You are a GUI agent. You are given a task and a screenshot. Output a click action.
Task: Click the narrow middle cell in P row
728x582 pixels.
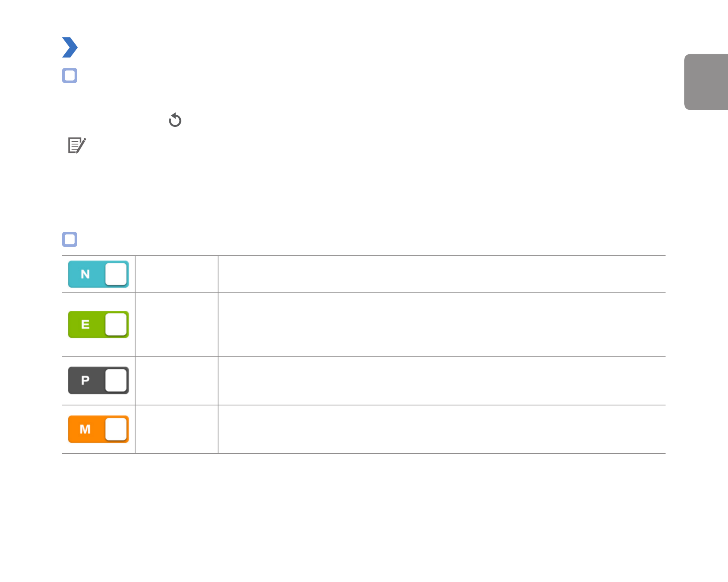[177, 380]
